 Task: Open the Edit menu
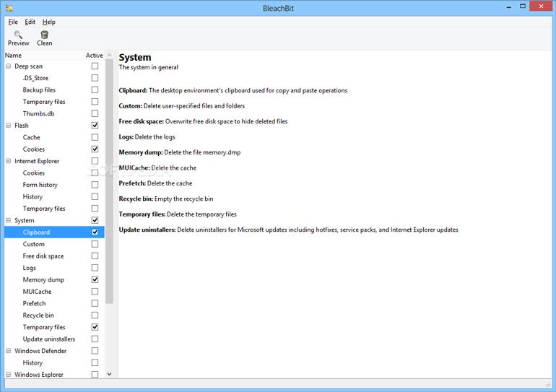coord(30,22)
